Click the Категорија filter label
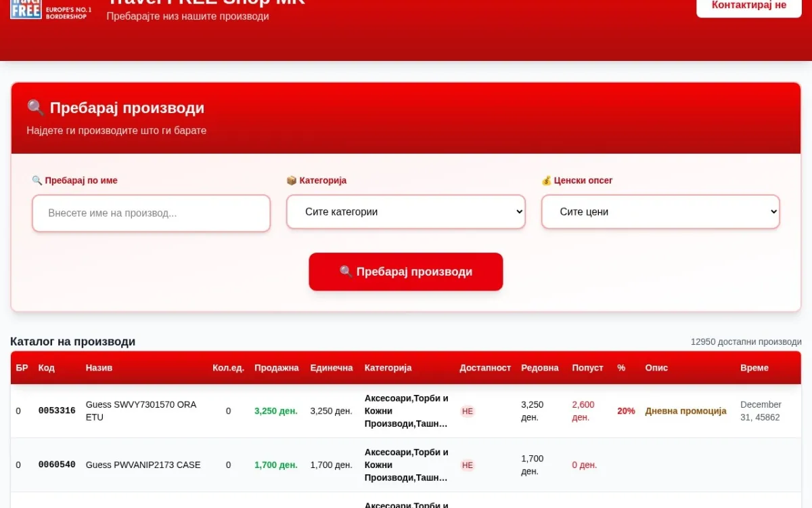Viewport: 812px width, 508px height. [x=316, y=180]
